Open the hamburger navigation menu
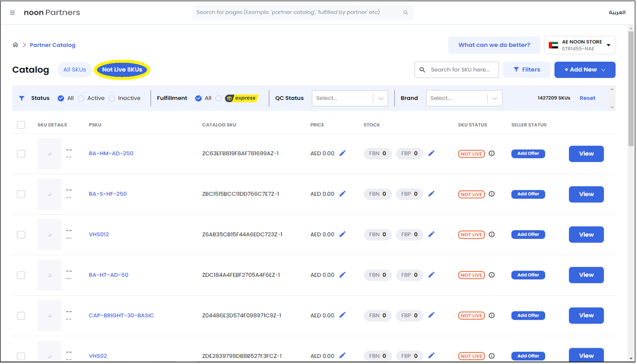Image resolution: width=637 pixels, height=364 pixels. click(12, 13)
